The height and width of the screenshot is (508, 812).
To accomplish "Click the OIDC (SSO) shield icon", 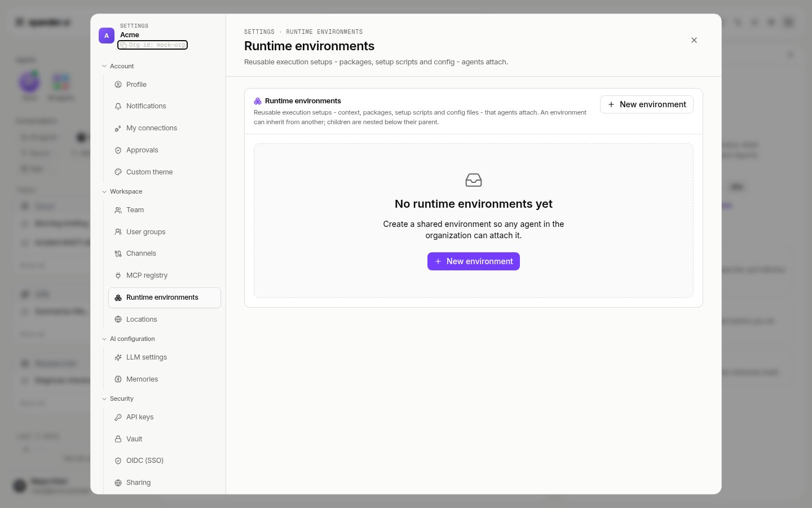I will coord(118,461).
